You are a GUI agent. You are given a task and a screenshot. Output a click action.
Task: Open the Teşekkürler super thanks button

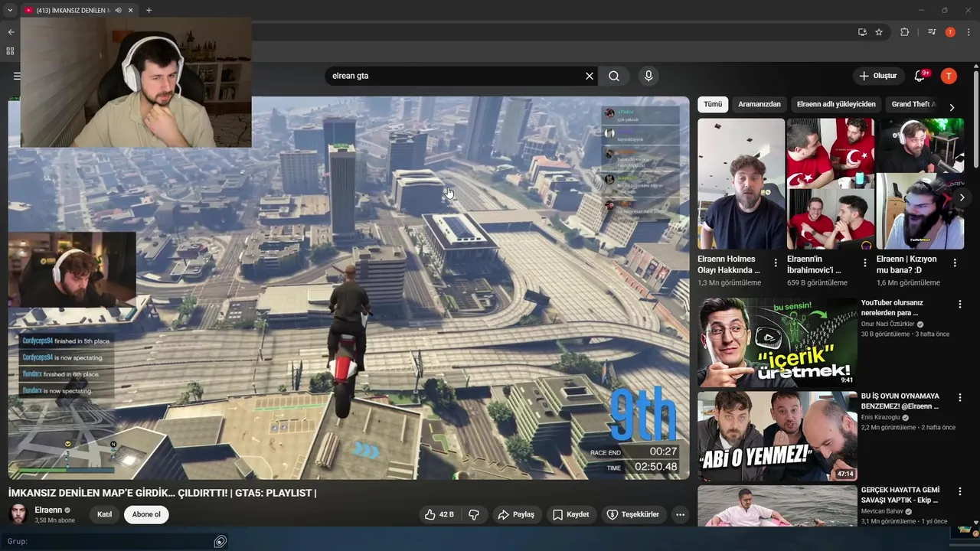(x=633, y=514)
